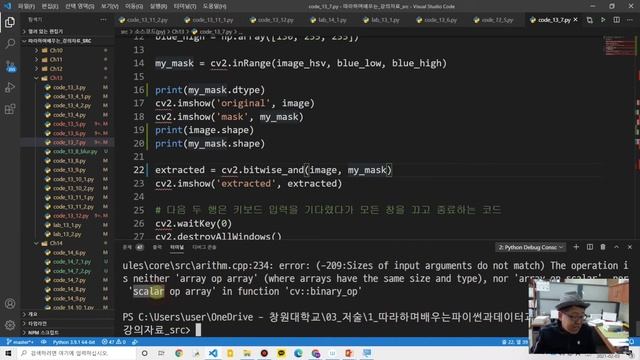Image resolution: width=640 pixels, height=360 pixels.
Task: Maximize the panel with chevron-up icon
Action: 616,247
